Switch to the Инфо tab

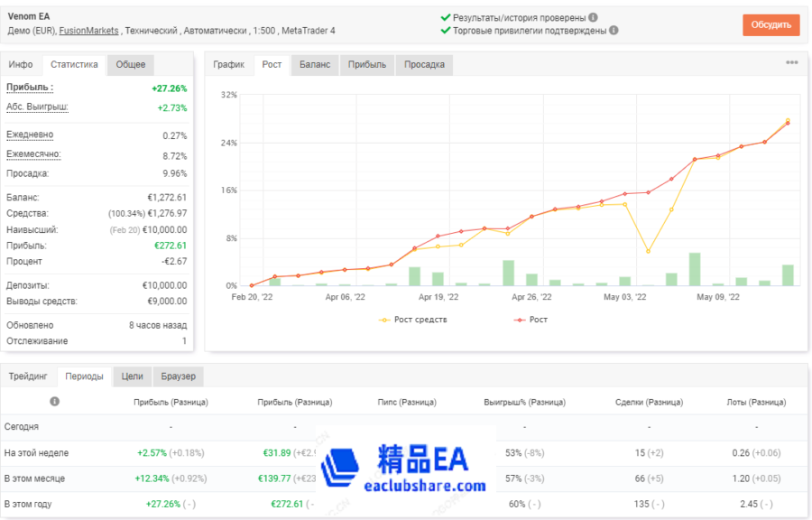point(21,65)
